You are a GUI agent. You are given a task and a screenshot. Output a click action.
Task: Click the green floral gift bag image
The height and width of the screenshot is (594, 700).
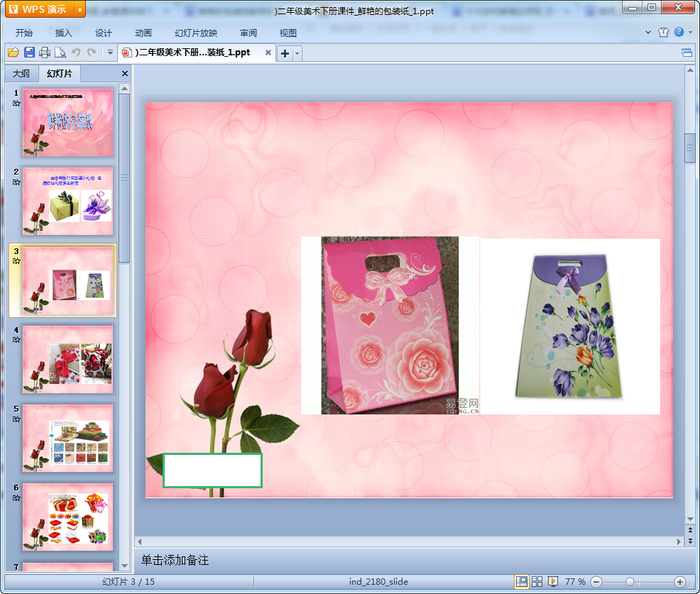pos(570,326)
